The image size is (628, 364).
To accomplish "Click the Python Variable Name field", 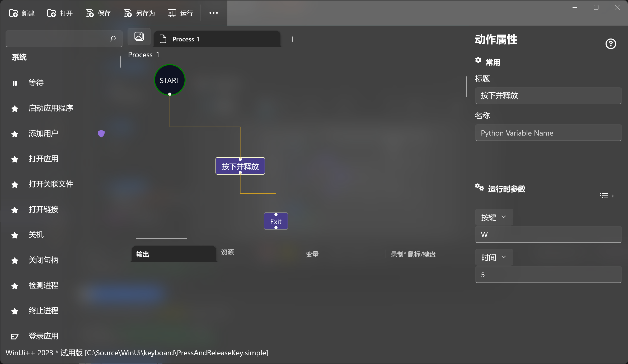I will (548, 133).
